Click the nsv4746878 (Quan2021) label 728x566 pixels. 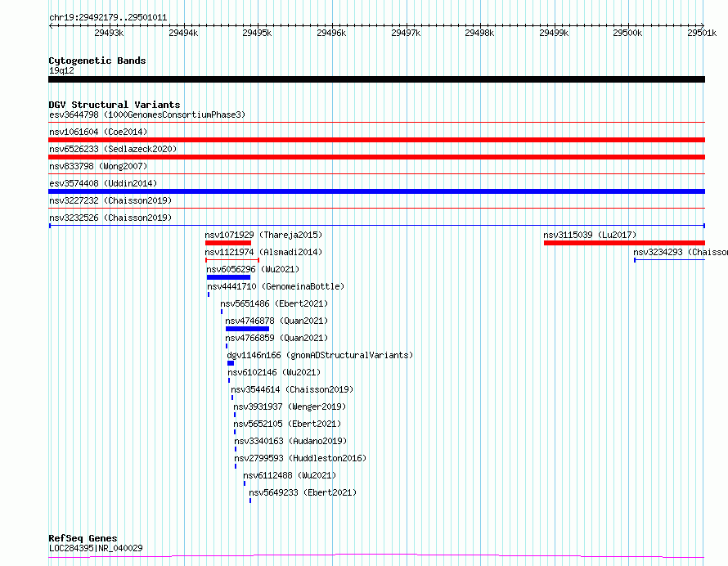pyautogui.click(x=276, y=321)
